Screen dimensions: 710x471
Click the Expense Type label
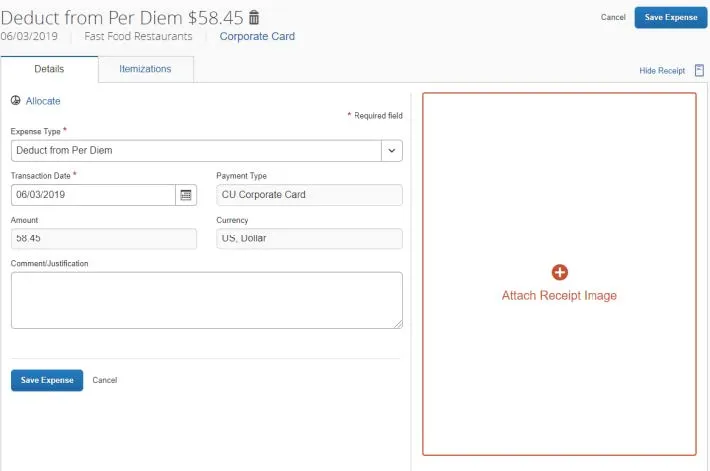click(35, 131)
